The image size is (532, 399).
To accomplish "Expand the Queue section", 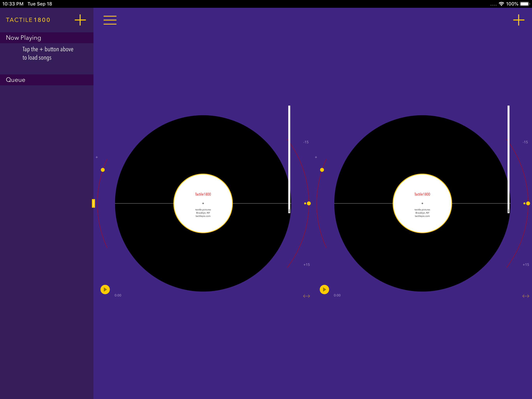I will click(15, 80).
